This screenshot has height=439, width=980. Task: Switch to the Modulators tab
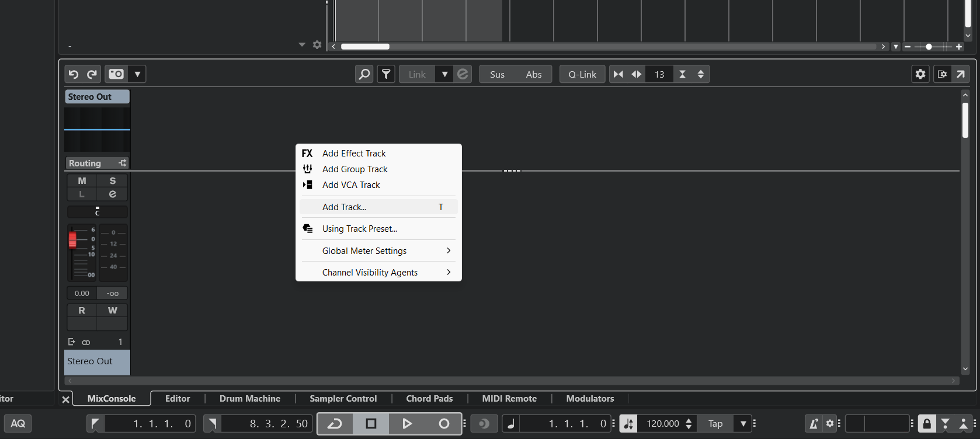[x=590, y=399]
